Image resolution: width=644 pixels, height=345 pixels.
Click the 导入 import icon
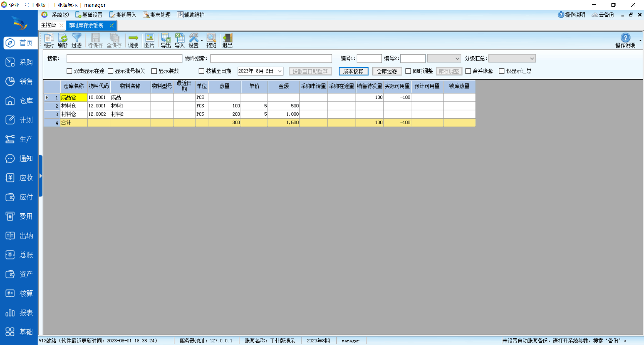pos(179,41)
